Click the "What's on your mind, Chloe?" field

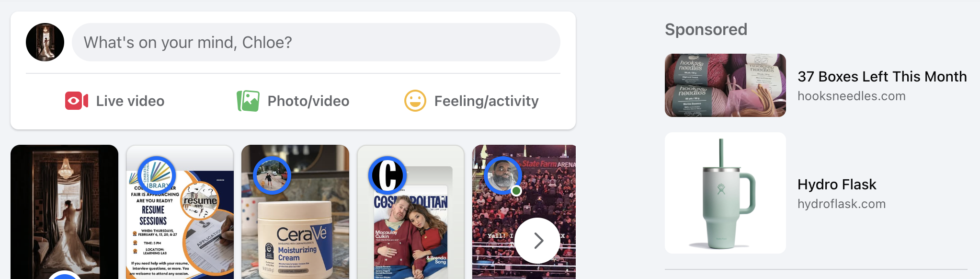316,42
